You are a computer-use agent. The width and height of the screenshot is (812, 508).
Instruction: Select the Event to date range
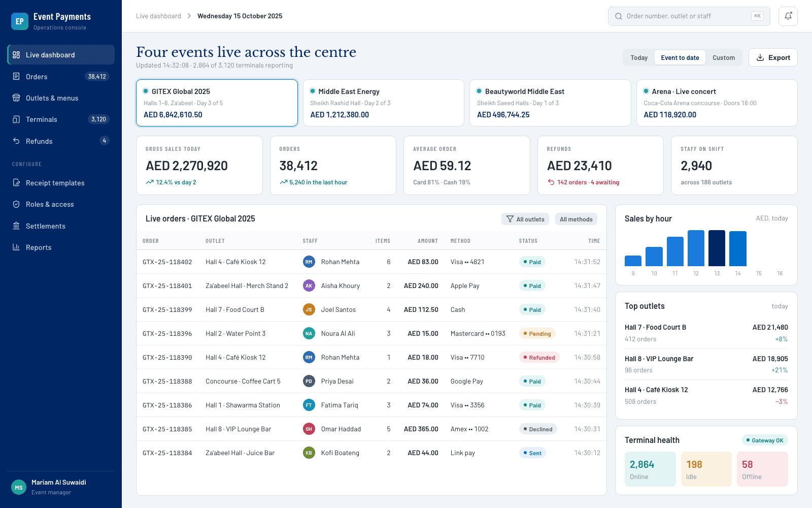680,58
